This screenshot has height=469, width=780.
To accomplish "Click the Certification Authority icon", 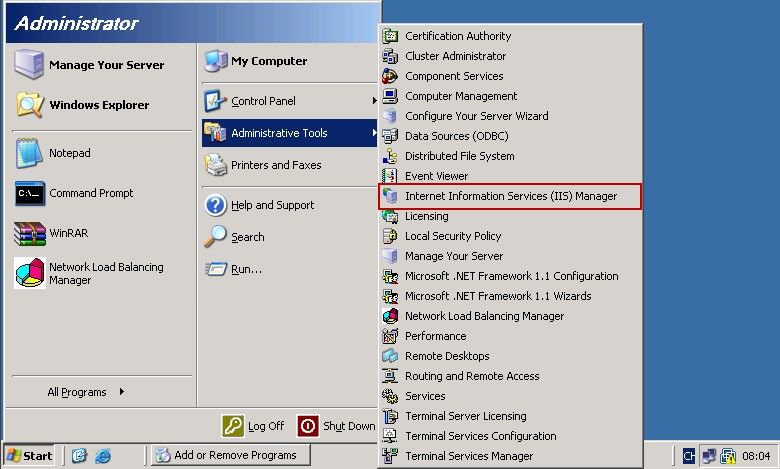I will click(390, 36).
